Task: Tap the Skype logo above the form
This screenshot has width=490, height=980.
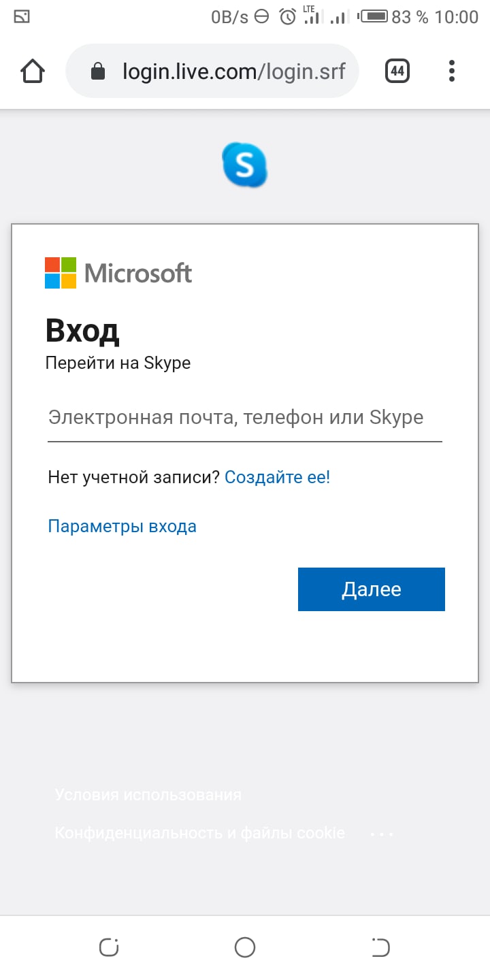Action: tap(244, 165)
